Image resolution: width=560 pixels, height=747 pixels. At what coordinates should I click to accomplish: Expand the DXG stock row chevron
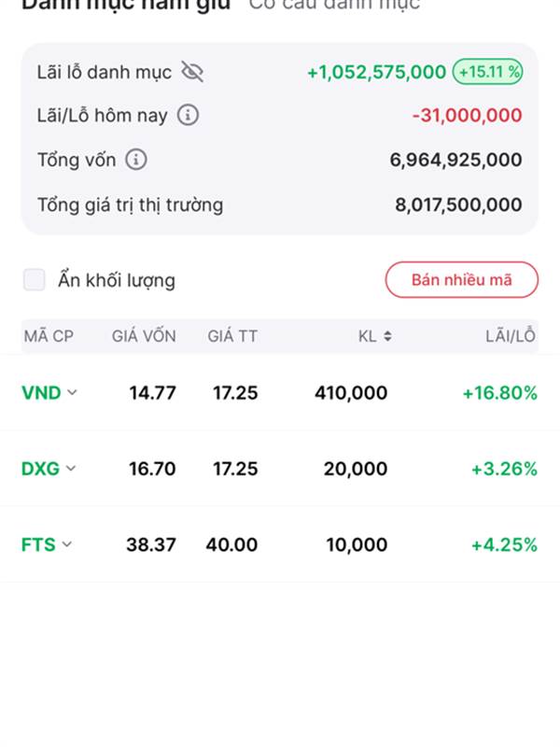(x=71, y=469)
